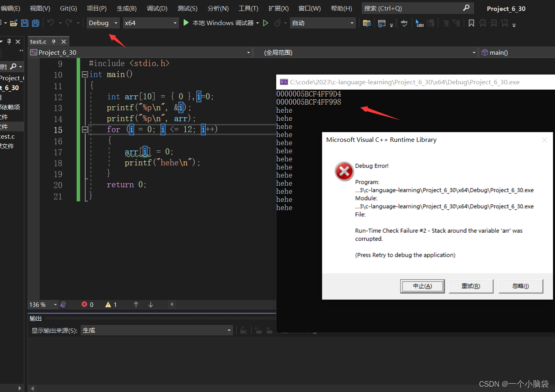Save the current file via the single disk icon

point(25,23)
